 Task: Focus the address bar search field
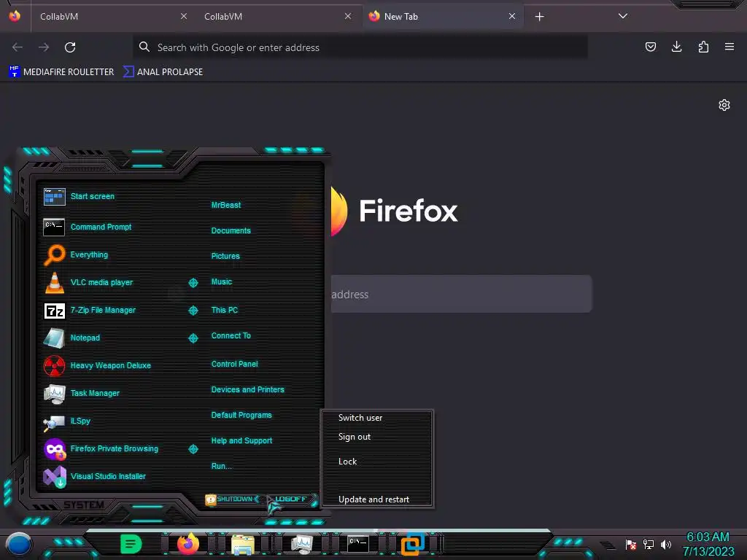(x=360, y=47)
